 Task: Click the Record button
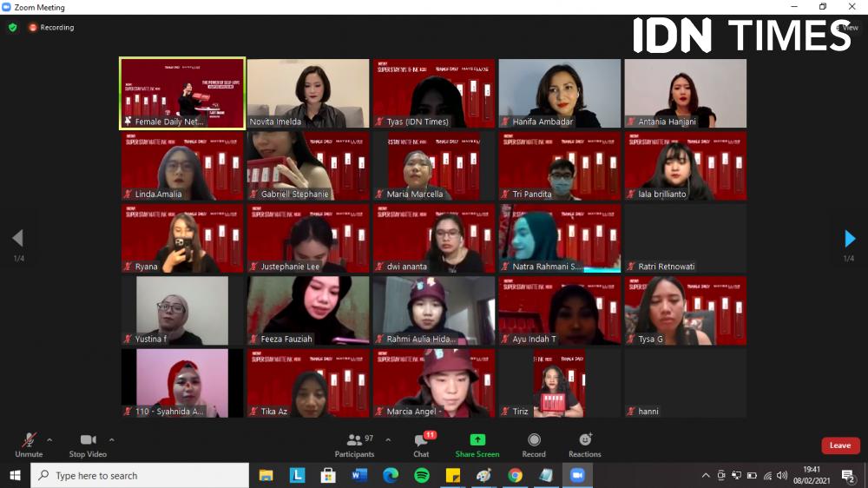pyautogui.click(x=534, y=446)
